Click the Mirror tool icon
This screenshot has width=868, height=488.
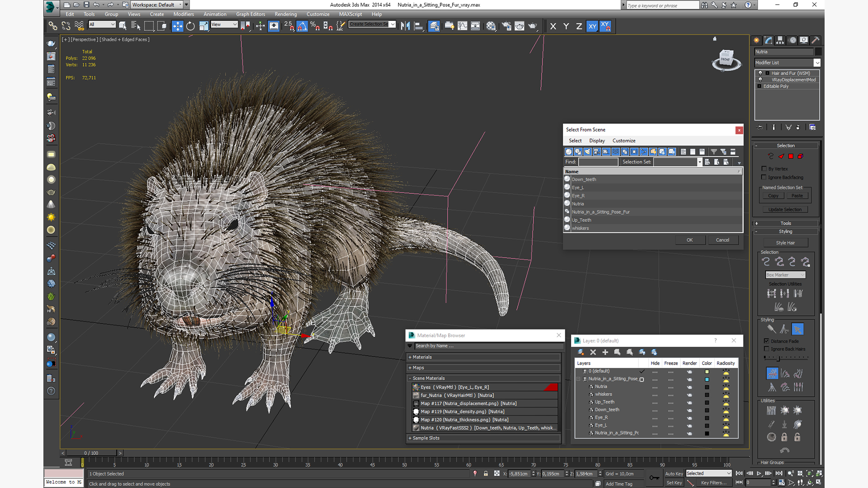tap(405, 26)
